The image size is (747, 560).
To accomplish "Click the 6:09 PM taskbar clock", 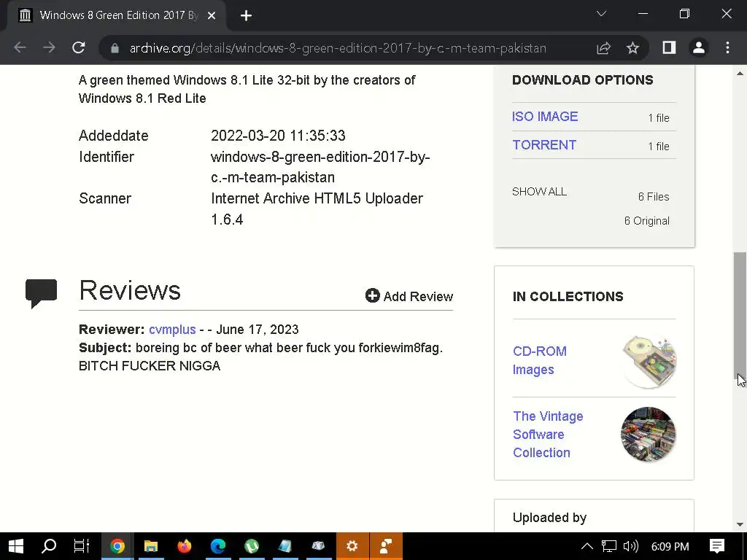I will pos(670,547).
